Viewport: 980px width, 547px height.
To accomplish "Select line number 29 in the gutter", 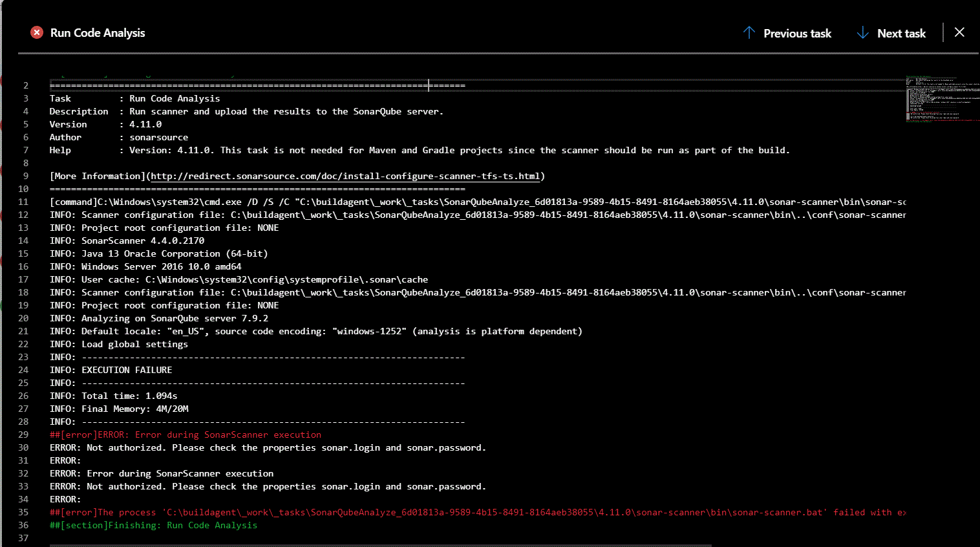I will tap(23, 434).
